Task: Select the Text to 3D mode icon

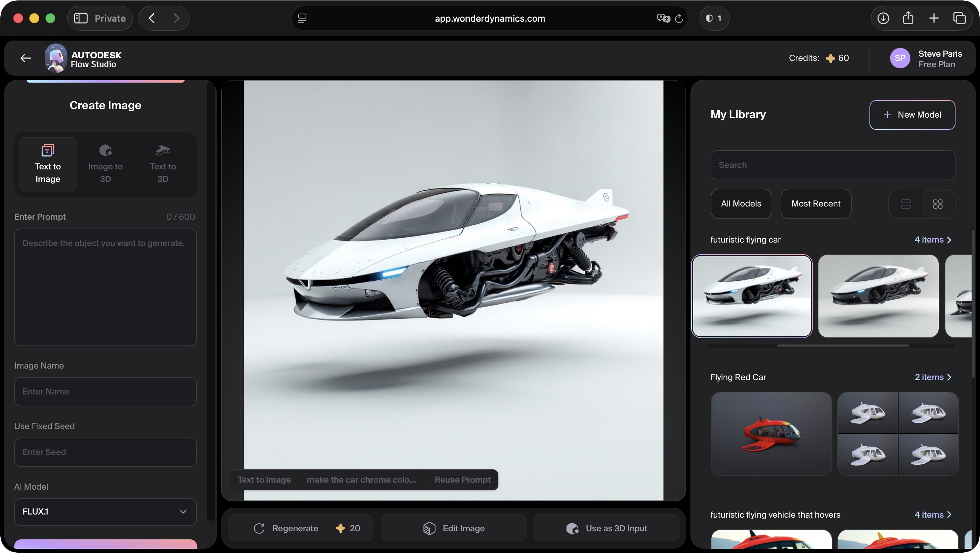Action: click(162, 150)
